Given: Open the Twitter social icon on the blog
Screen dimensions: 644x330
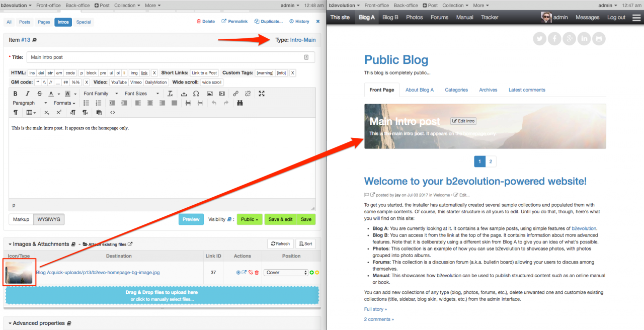Looking at the screenshot, I should 540,38.
